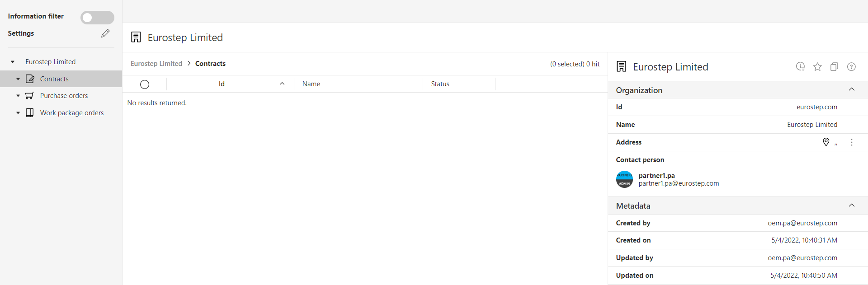Open the help question mark icon
The width and height of the screenshot is (868, 285).
(x=851, y=67)
